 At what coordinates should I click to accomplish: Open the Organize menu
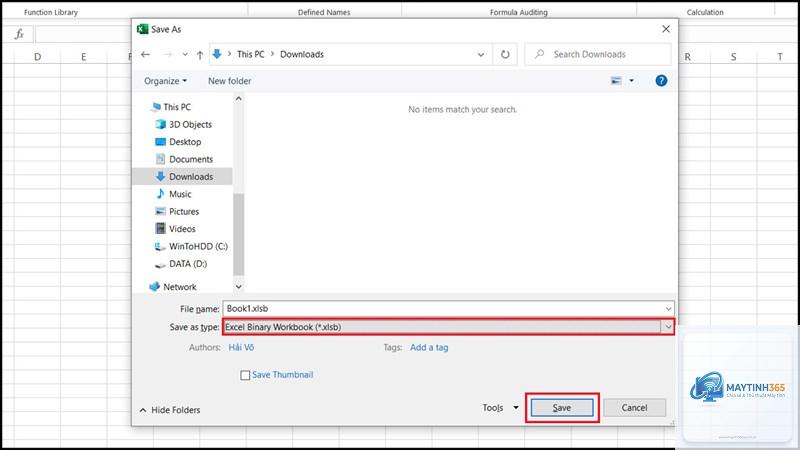coord(165,81)
